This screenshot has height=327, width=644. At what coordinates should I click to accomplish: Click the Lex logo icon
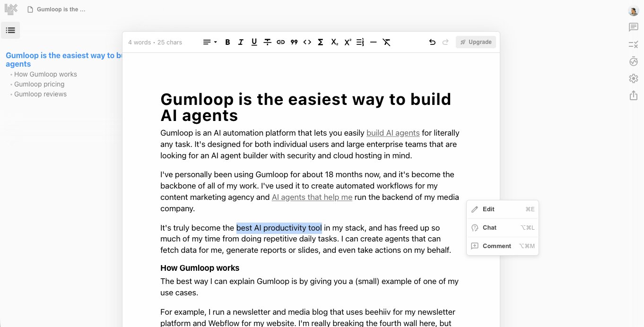click(11, 9)
